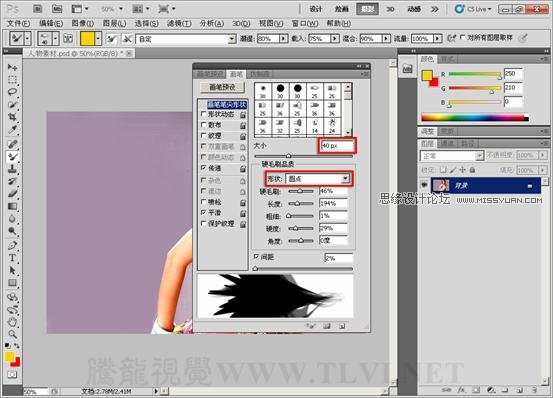Enable 保护纹理 checkbox
The image size is (553, 398).
[x=203, y=223]
